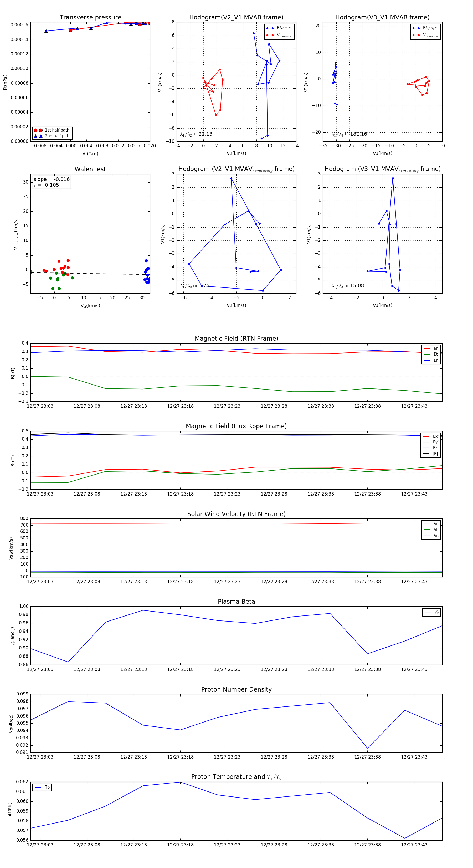The height and width of the screenshot is (868, 473).
Task: Click 'Pt(nPa)' y-axis label
Action: [5, 82]
